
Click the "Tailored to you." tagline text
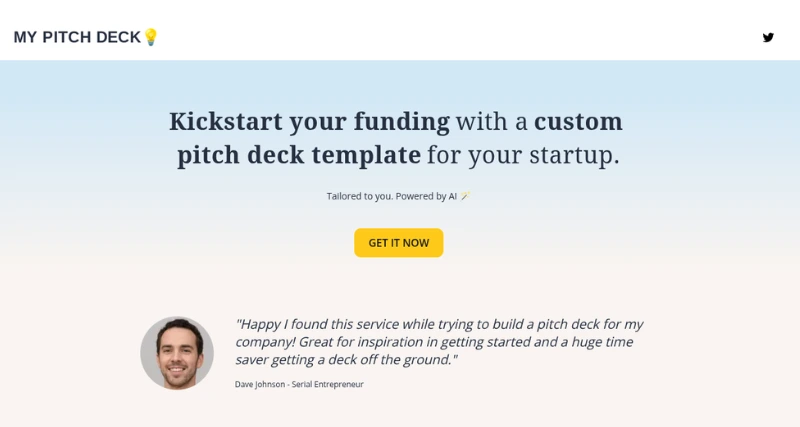pos(359,196)
